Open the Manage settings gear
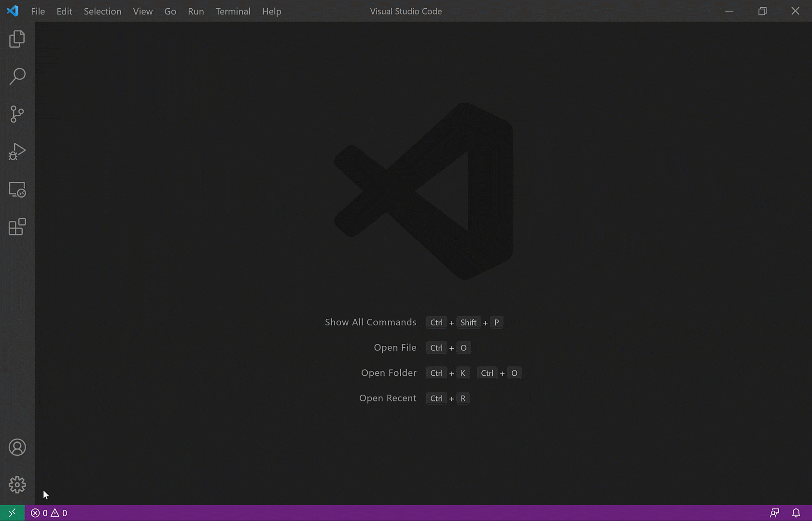812x521 pixels. click(17, 484)
